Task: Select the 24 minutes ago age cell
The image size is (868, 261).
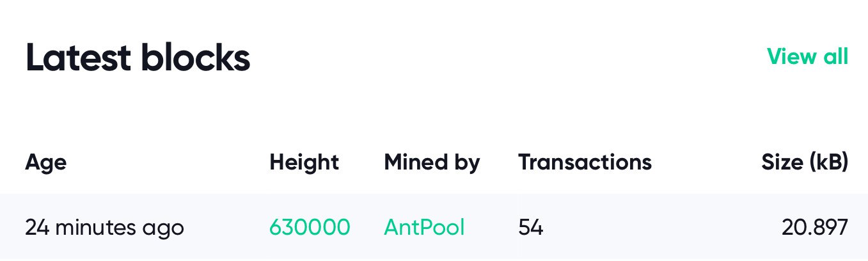Action: coord(104,227)
